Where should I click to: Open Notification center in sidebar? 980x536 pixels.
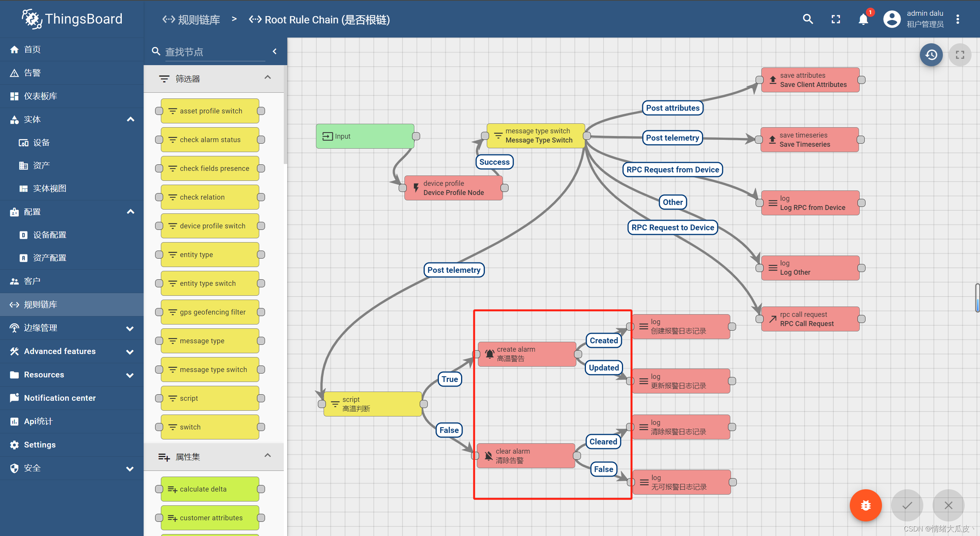pos(72,398)
